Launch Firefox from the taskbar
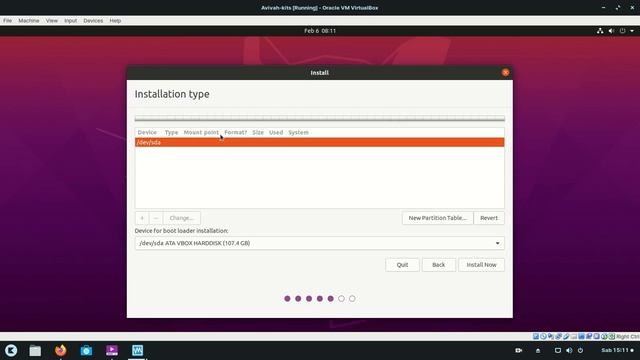 tap(60, 350)
